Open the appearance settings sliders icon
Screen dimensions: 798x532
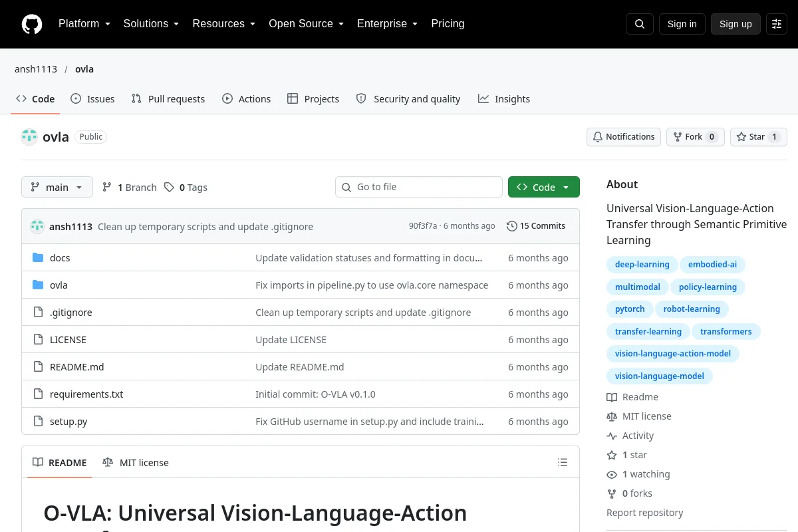[x=777, y=24]
